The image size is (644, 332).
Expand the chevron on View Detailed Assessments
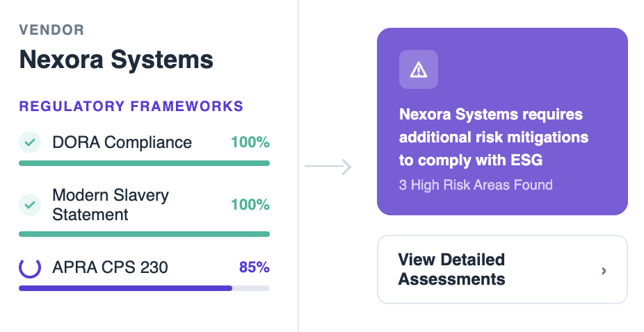point(604,270)
